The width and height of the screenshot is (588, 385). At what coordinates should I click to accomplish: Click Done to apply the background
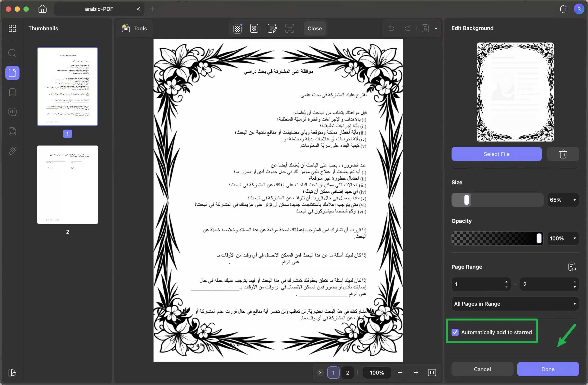pyautogui.click(x=548, y=369)
